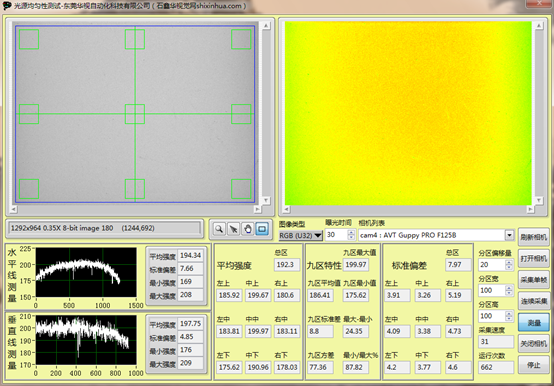Open the camera list dropdown arrow
The image size is (554, 386).
point(509,235)
